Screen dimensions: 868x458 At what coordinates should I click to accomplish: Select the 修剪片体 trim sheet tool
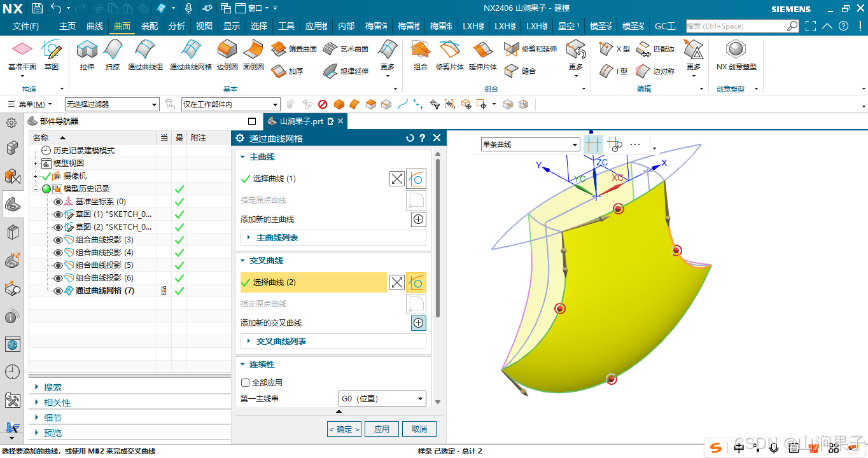pyautogui.click(x=449, y=55)
